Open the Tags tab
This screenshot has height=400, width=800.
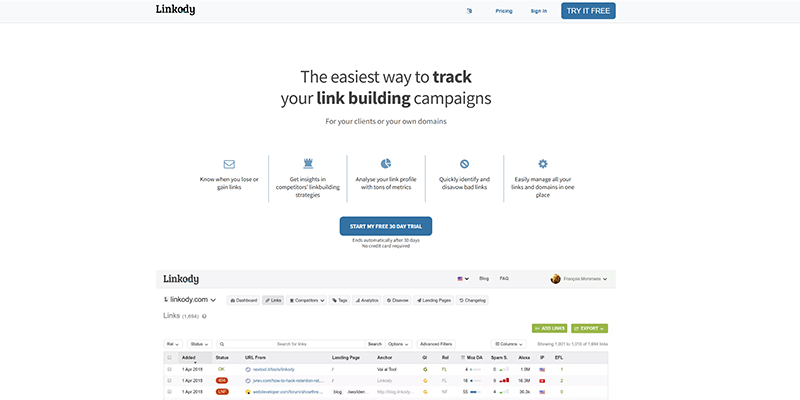tap(340, 301)
